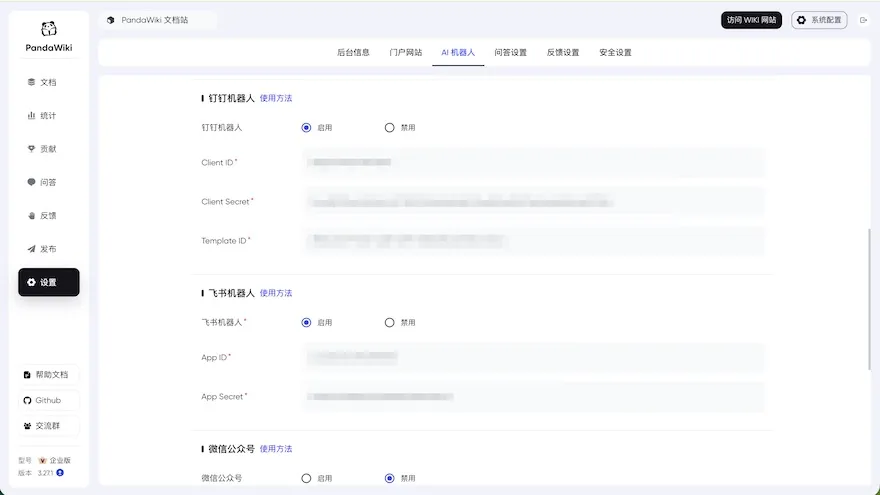Click the 钉钉机器人 section heading
Viewport: 880px width, 495px height.
click(x=231, y=98)
